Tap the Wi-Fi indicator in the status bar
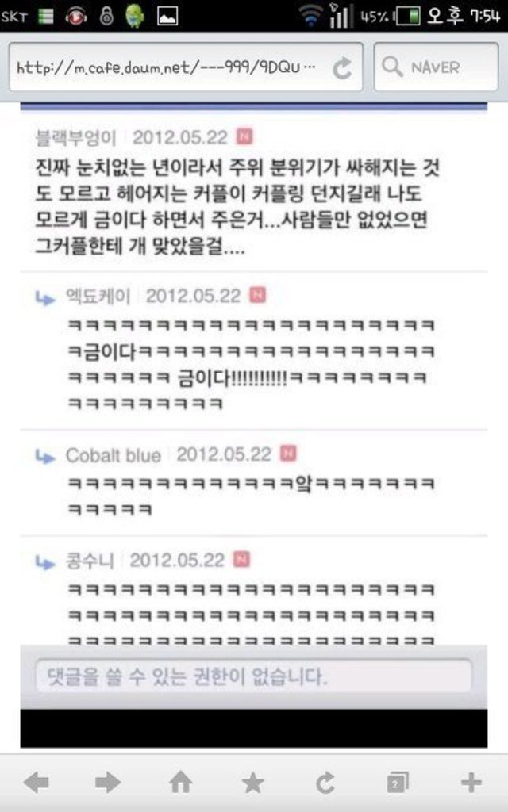This screenshot has width=508, height=812. click(310, 16)
